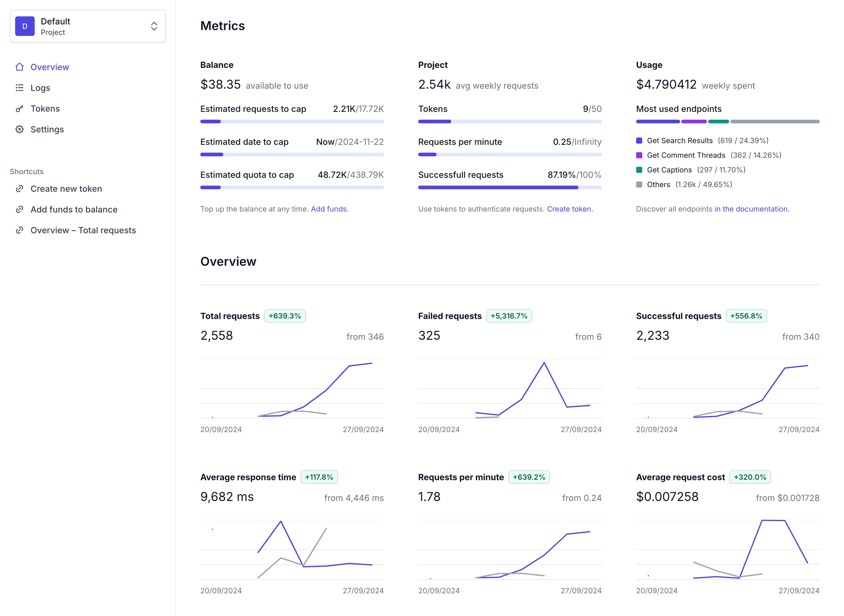
Task: Click the house icon beside Overview
Action: pyautogui.click(x=19, y=67)
